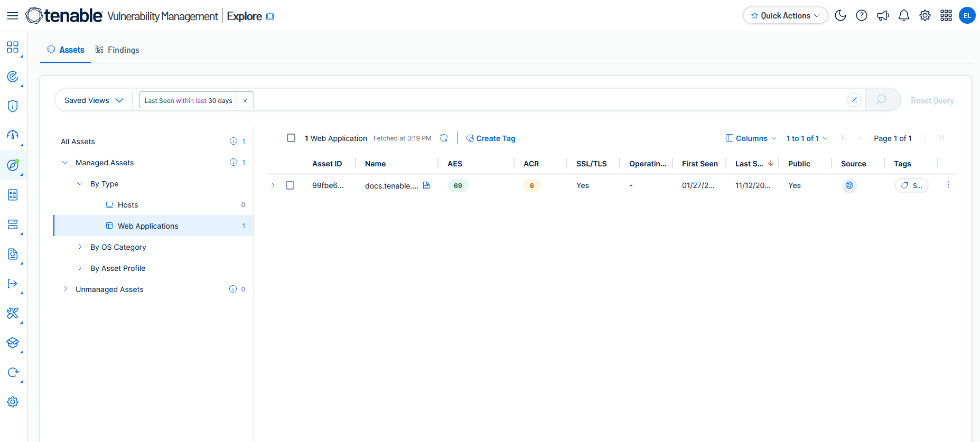980x442 pixels.
Task: Select the docs.tenable asset row checkbox
Action: pos(290,185)
